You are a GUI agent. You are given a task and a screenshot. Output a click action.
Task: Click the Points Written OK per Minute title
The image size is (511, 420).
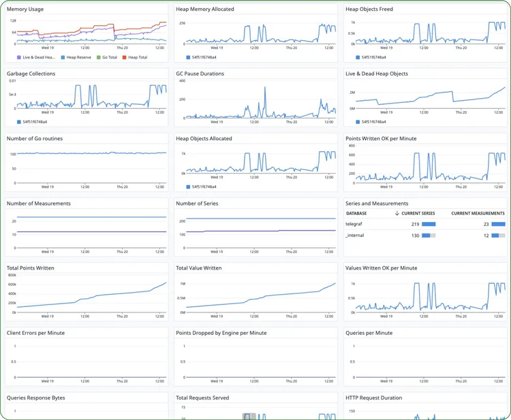(x=381, y=138)
